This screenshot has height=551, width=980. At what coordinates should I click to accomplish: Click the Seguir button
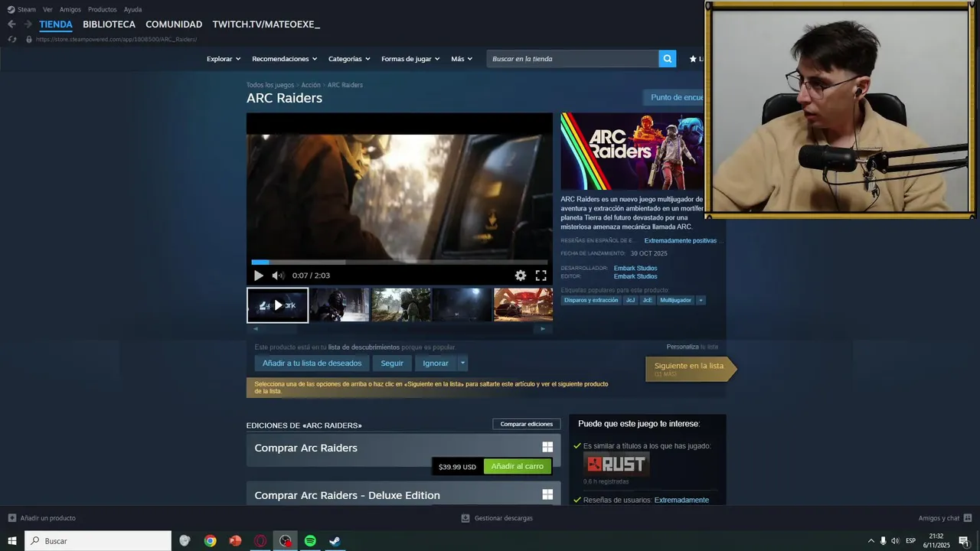pyautogui.click(x=392, y=364)
